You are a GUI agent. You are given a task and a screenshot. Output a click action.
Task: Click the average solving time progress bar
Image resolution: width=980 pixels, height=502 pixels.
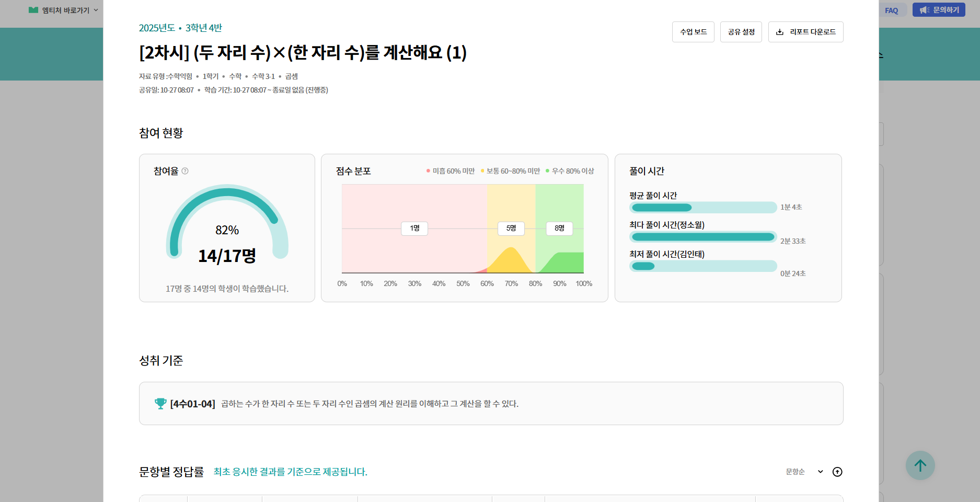702,208
